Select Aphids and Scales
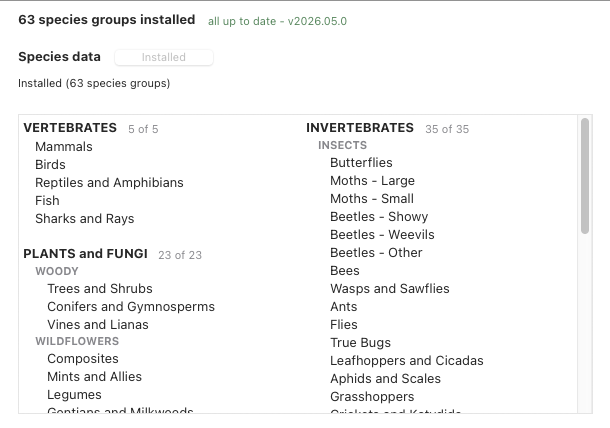The image size is (610, 428). [x=385, y=379]
